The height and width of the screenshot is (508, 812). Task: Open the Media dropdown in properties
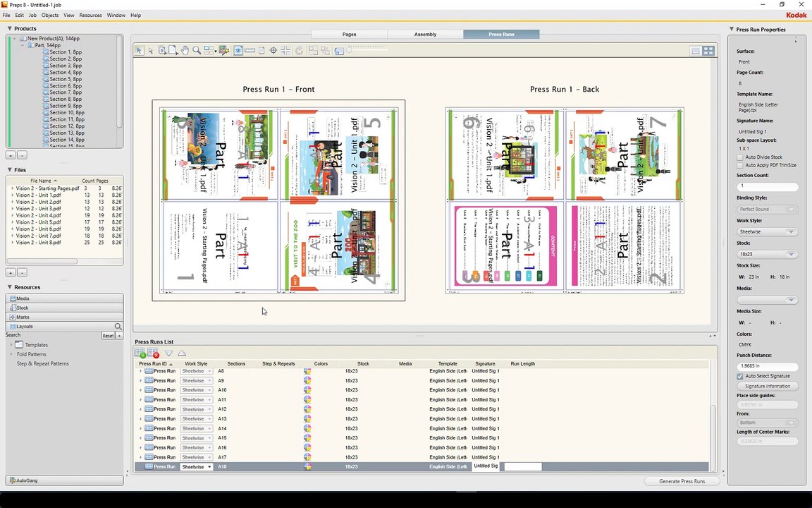[767, 300]
